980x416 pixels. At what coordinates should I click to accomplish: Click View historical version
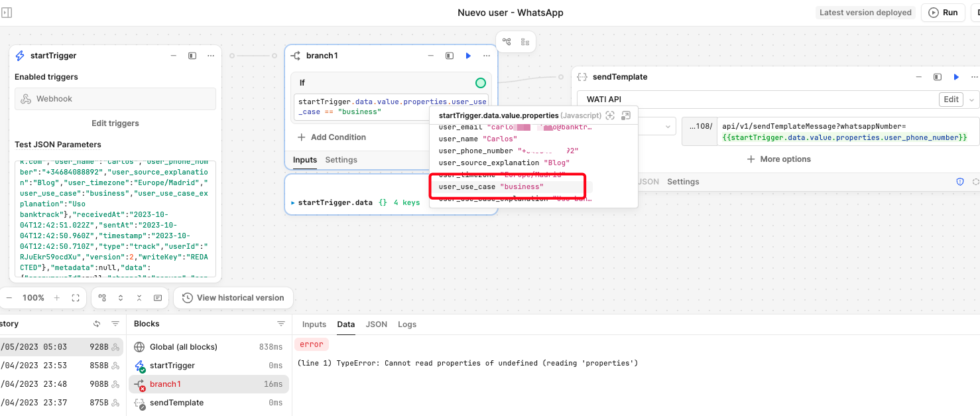click(x=233, y=298)
